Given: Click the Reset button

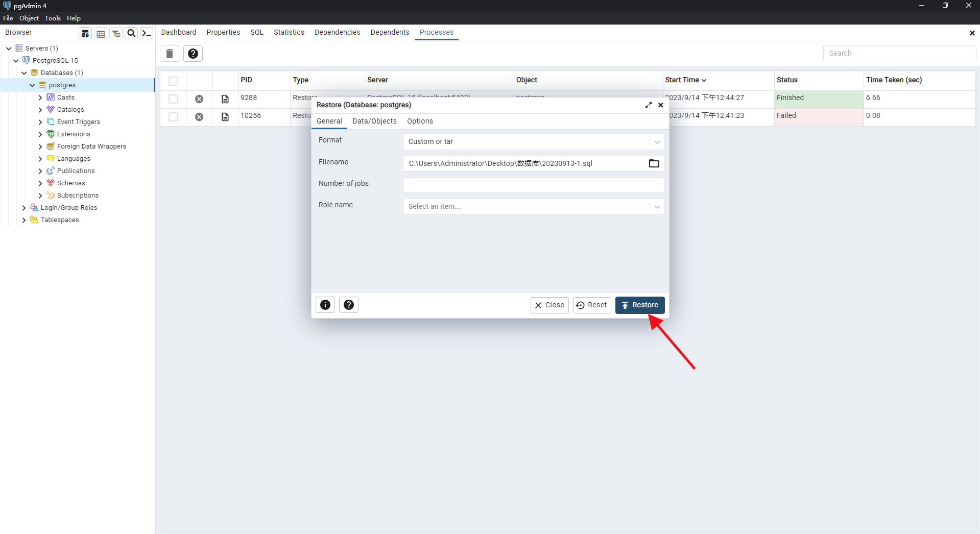Looking at the screenshot, I should pos(592,305).
